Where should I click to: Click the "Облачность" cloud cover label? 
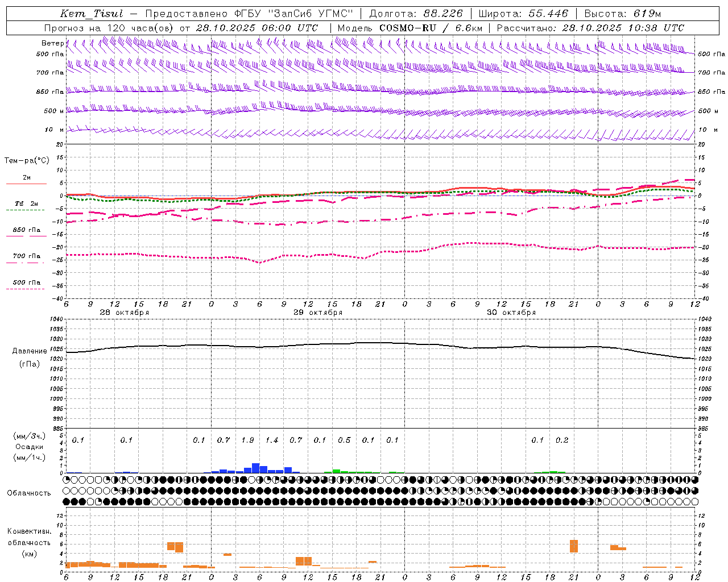pyautogui.click(x=29, y=493)
